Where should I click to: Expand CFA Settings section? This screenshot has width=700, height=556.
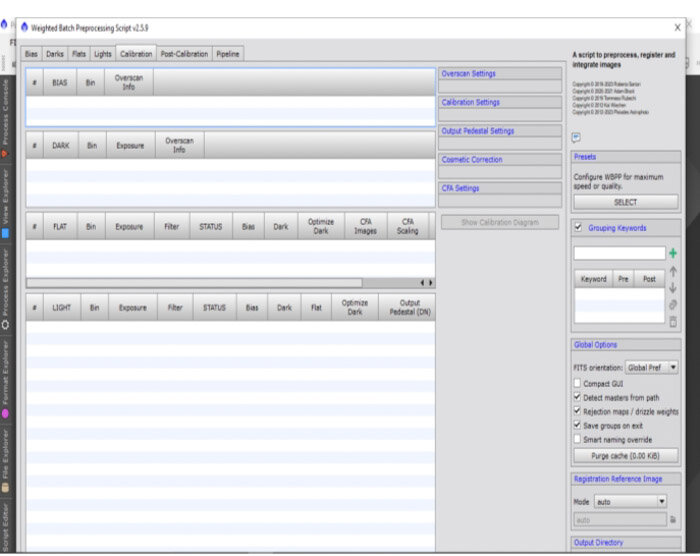coord(500,188)
